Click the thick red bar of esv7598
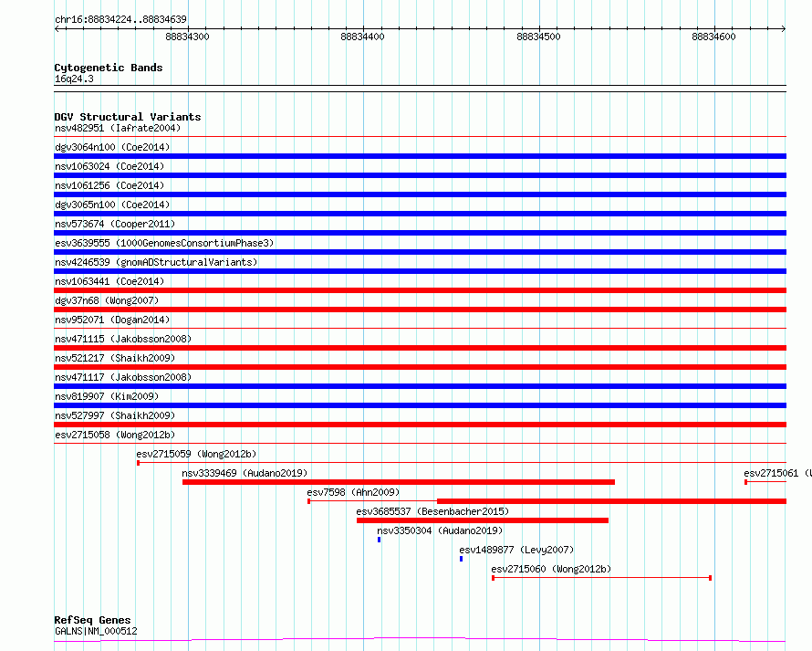The height and width of the screenshot is (651, 812). pyautogui.click(x=611, y=501)
